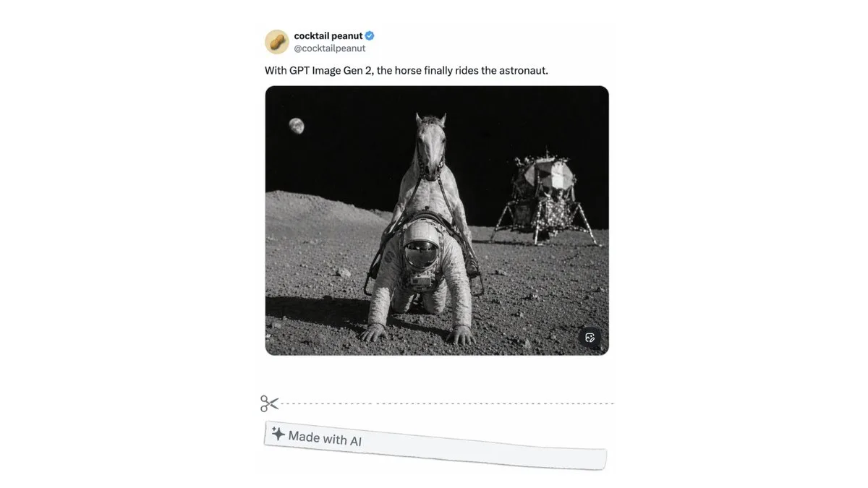Click the astronaut's left glove on the ground

pos(460,335)
